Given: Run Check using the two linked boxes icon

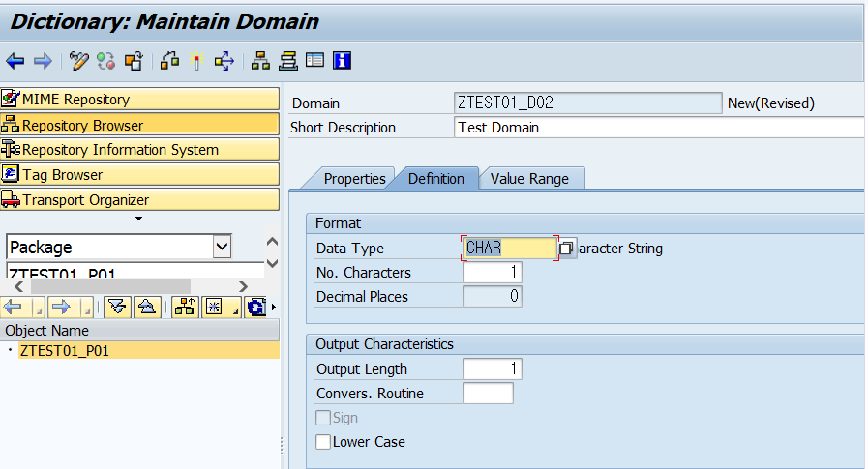Looking at the screenshot, I should click(169, 61).
